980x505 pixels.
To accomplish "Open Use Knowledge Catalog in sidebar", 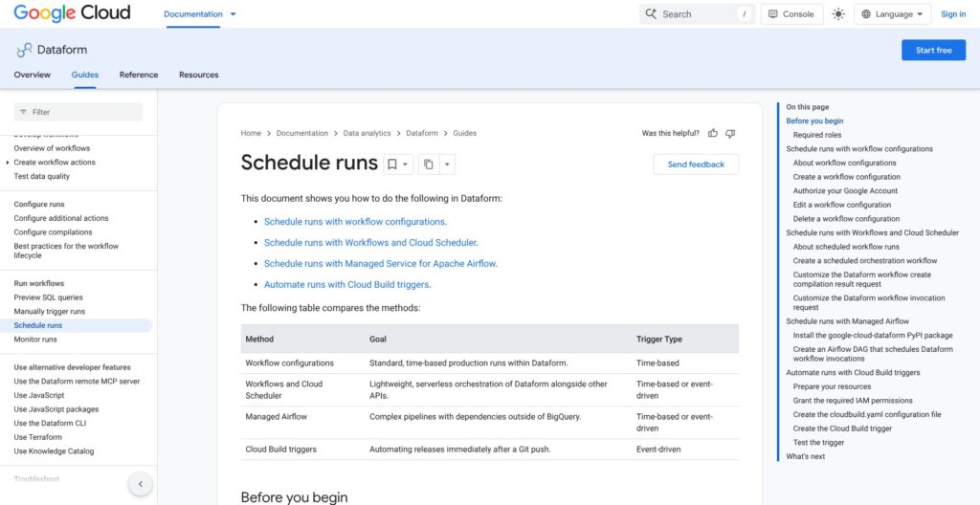I will point(54,451).
